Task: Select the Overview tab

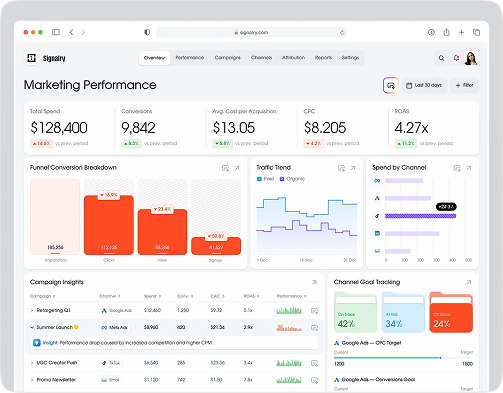Action: tap(154, 58)
